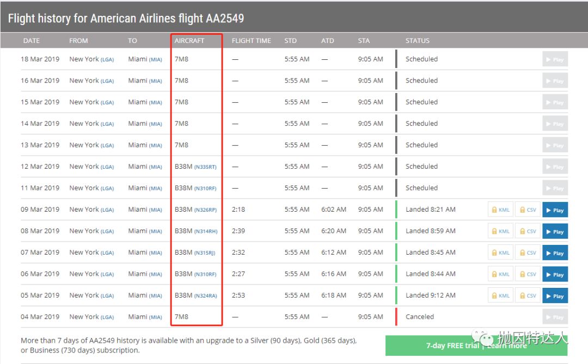Select flight time 2:18 cell
The height and width of the screenshot is (364, 588).
click(238, 209)
